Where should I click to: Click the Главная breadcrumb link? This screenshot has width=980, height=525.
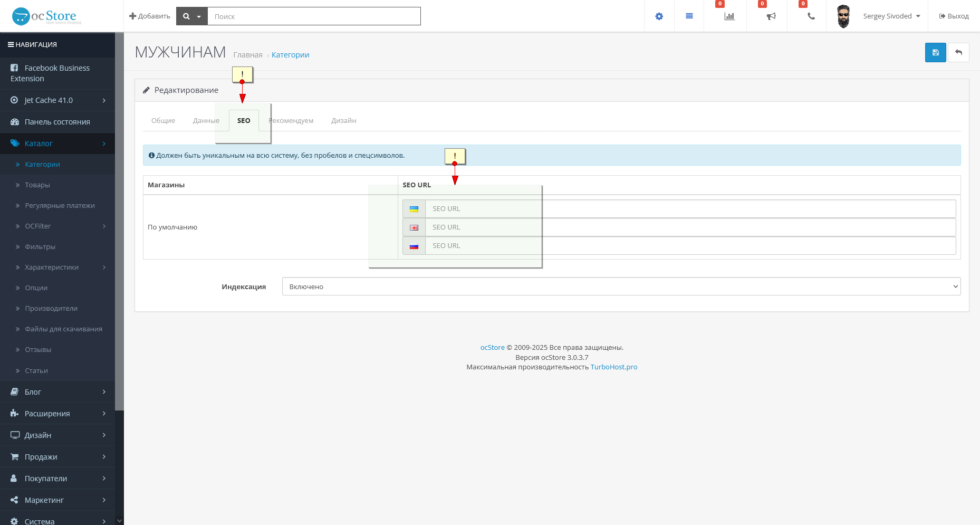pos(248,55)
